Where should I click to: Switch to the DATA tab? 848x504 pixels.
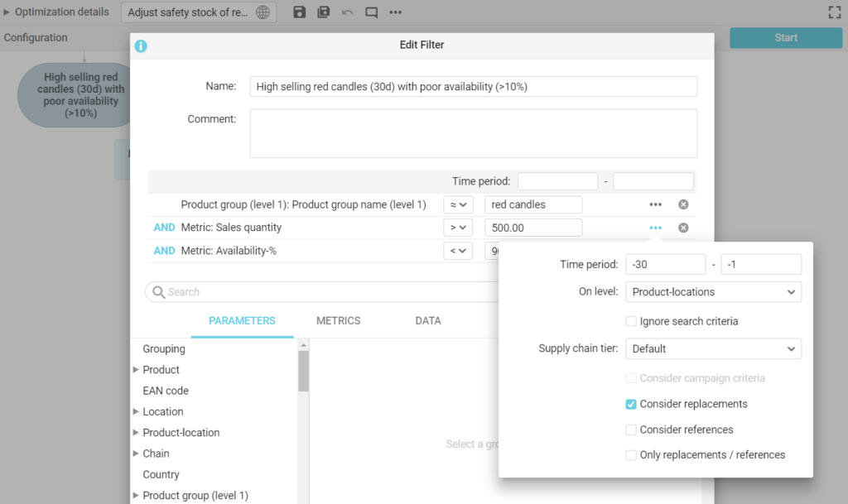click(427, 321)
